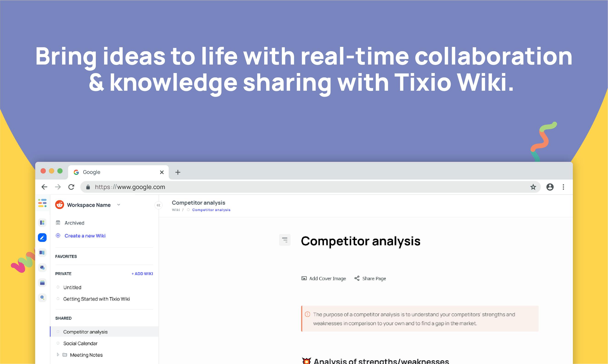608x364 pixels.
Task: Open the open-book icon in left rail
Action: tap(42, 253)
